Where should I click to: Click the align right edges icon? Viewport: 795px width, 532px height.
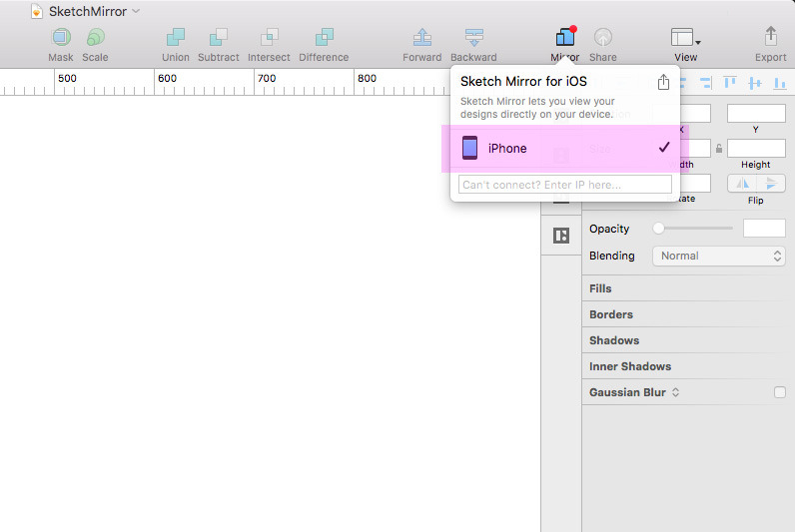[x=706, y=83]
